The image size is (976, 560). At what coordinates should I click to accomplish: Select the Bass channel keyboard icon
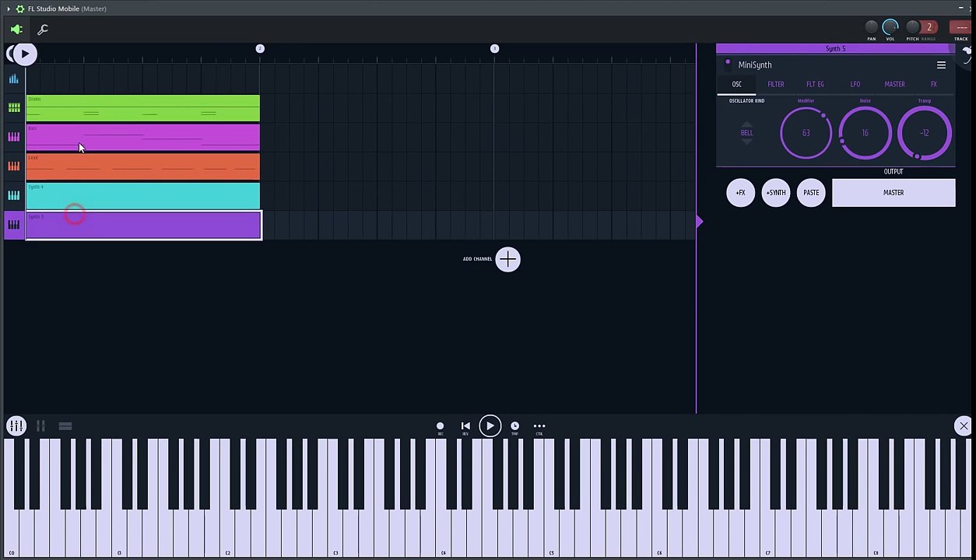[14, 137]
